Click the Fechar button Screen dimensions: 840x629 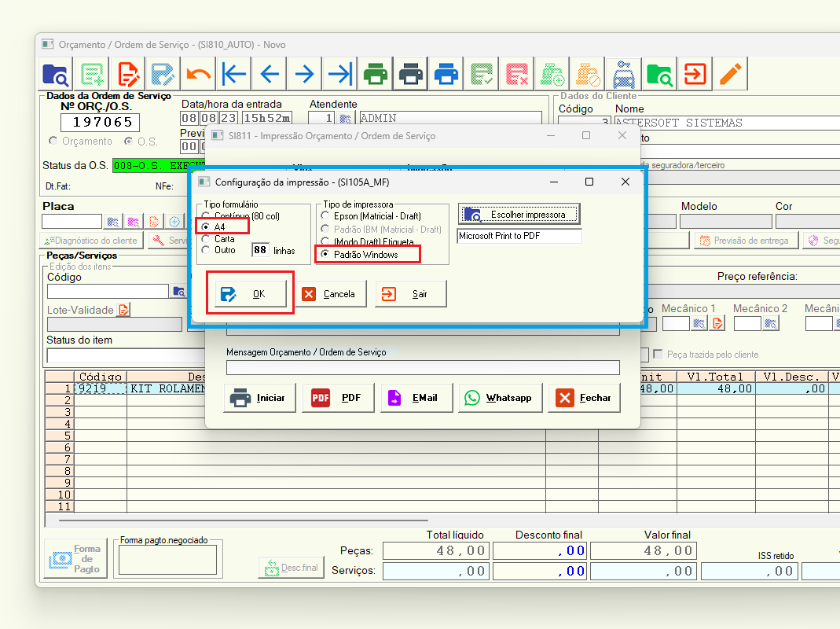584,398
